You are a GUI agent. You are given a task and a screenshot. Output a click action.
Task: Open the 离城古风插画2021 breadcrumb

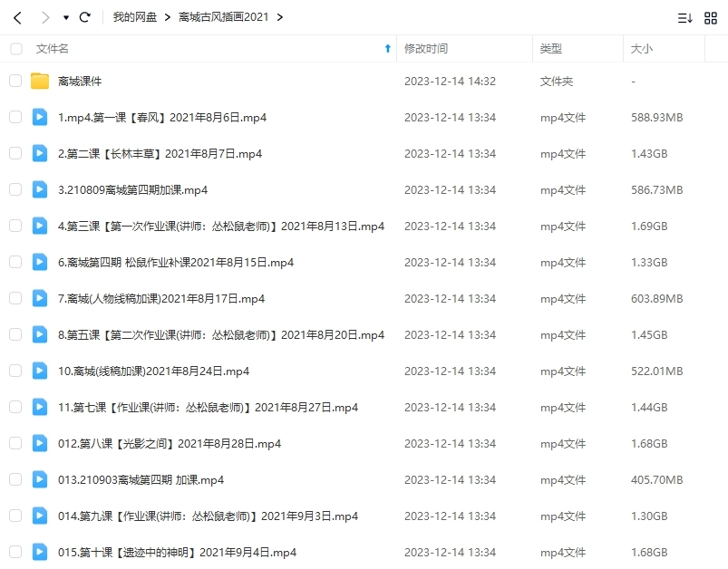222,16
